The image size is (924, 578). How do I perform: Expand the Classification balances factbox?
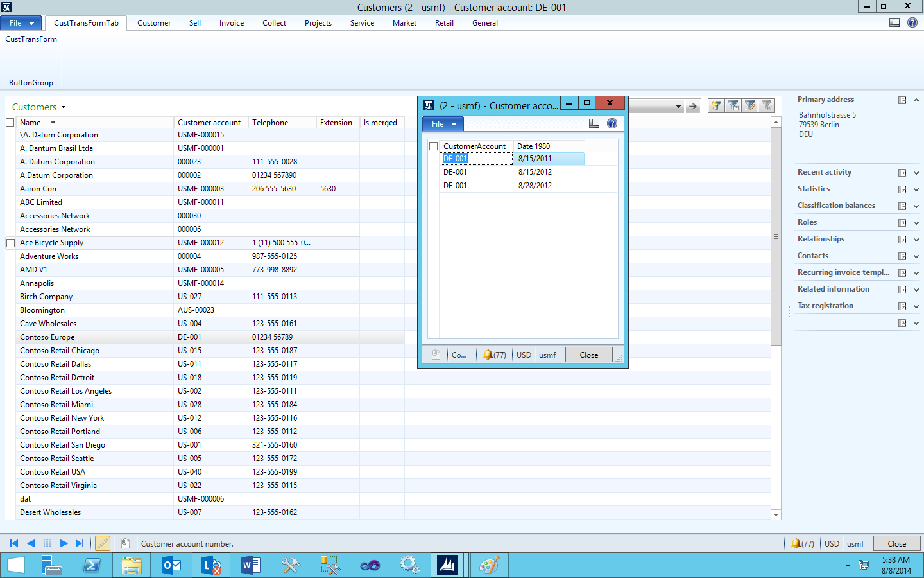[x=916, y=206]
